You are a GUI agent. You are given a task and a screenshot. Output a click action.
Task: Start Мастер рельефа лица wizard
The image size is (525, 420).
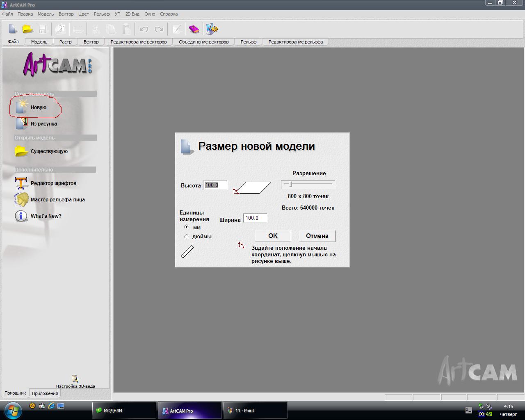coord(21,199)
